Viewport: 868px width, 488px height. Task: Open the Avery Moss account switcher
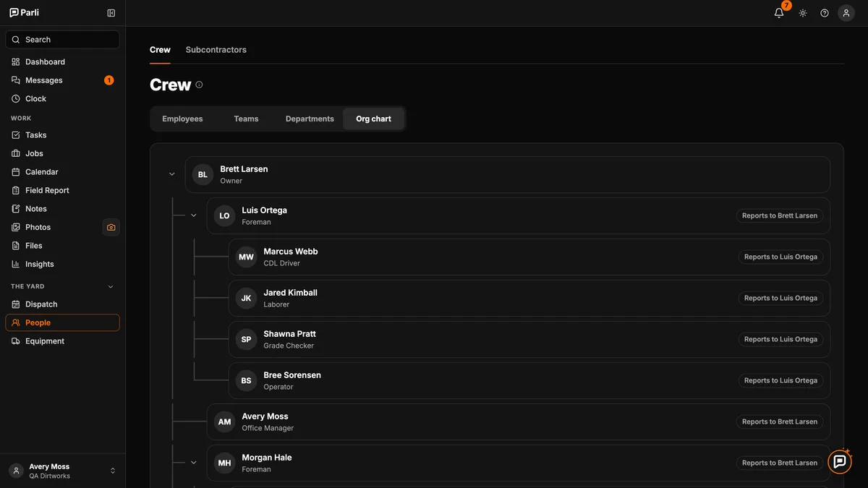pos(62,471)
